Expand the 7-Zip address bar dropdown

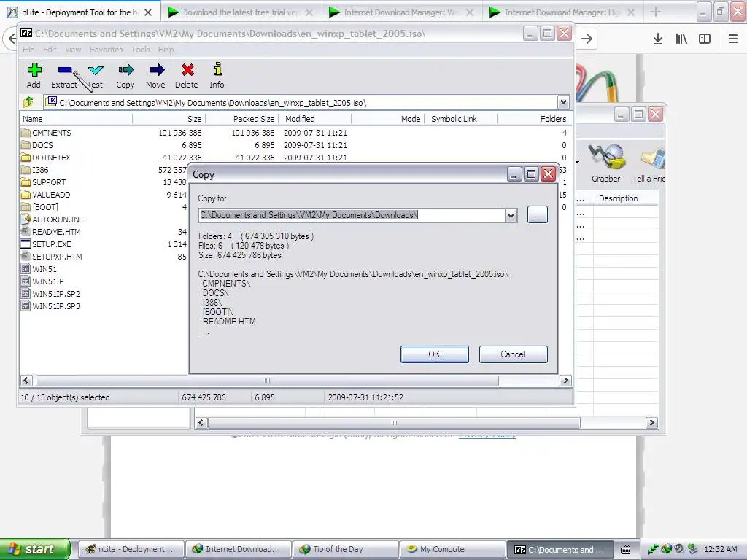563,102
